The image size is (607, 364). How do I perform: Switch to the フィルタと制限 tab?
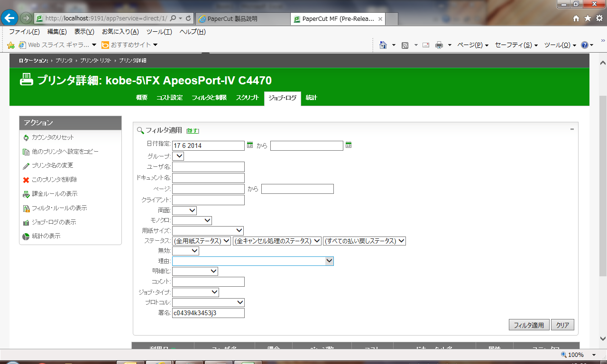tap(209, 98)
